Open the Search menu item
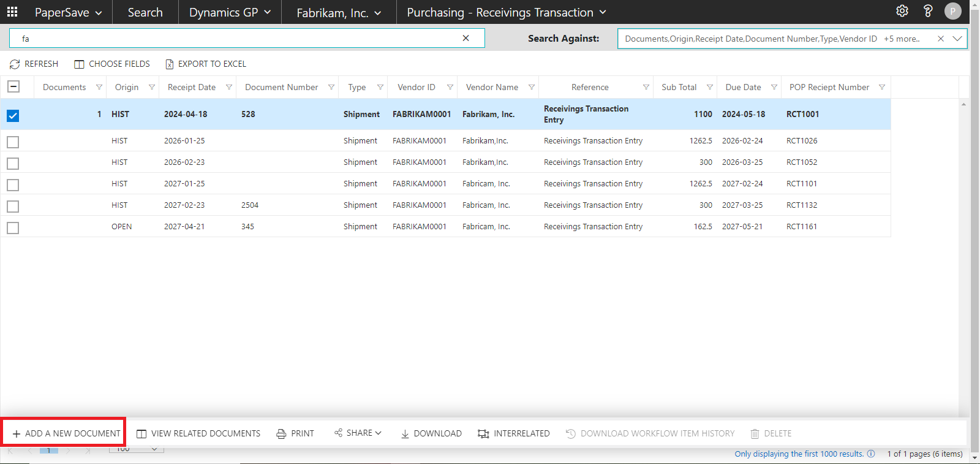Viewport: 980px width, 464px height. point(145,12)
